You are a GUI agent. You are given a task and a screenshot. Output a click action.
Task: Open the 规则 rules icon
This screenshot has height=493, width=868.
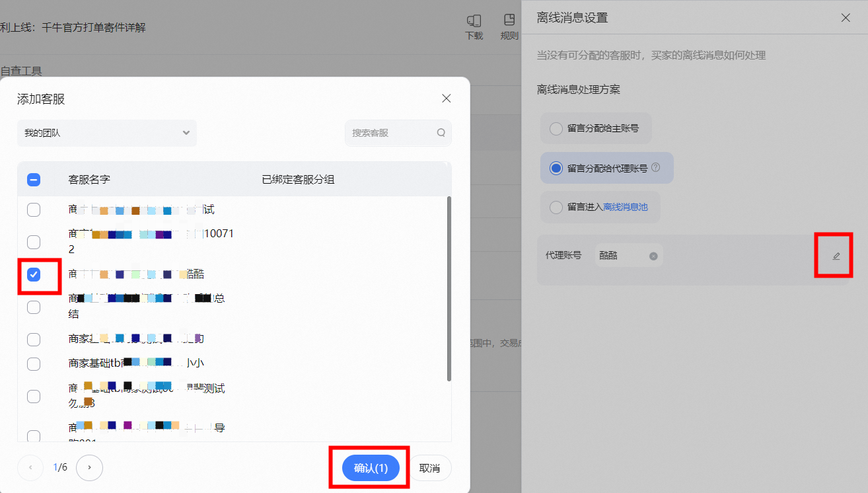tap(509, 28)
